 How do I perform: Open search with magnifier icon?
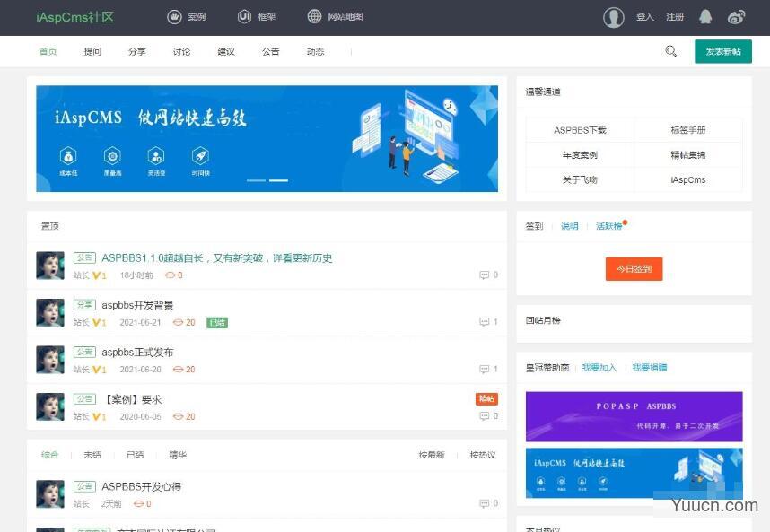pos(670,51)
